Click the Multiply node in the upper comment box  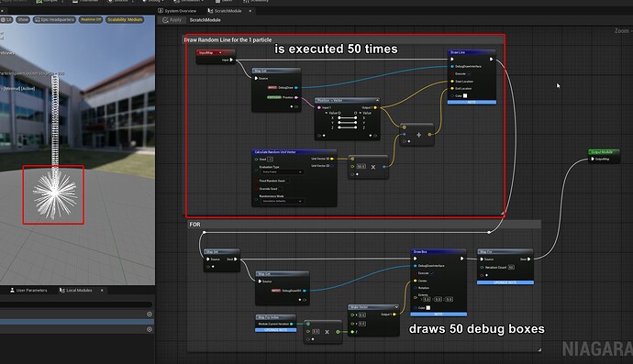click(368, 167)
